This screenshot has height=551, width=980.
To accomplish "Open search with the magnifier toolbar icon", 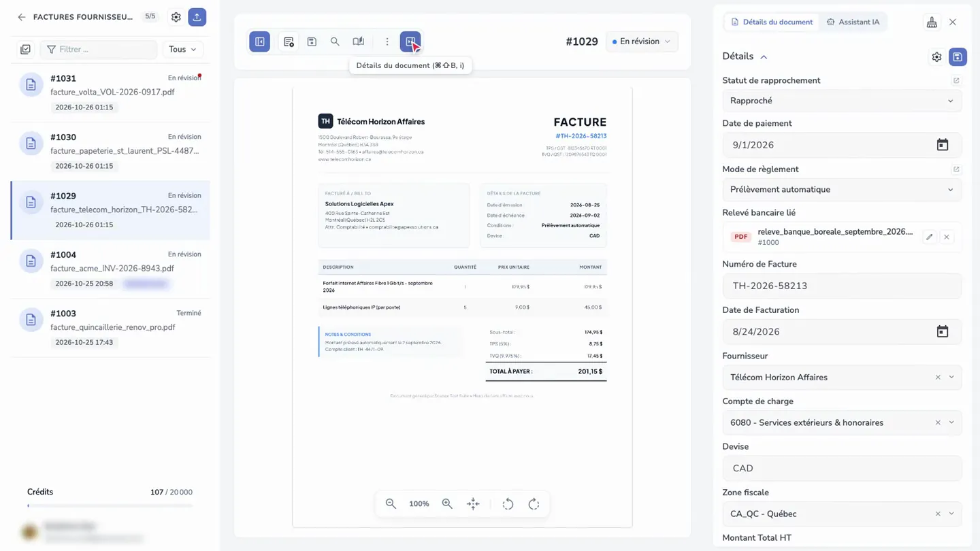I will click(x=335, y=41).
